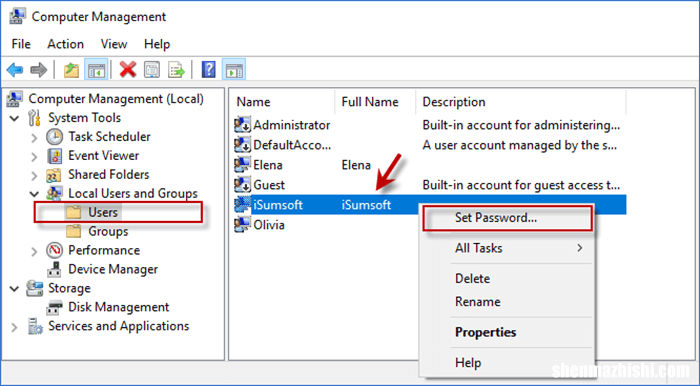Expand the Performance node
The height and width of the screenshot is (386, 700).
pyautogui.click(x=34, y=251)
